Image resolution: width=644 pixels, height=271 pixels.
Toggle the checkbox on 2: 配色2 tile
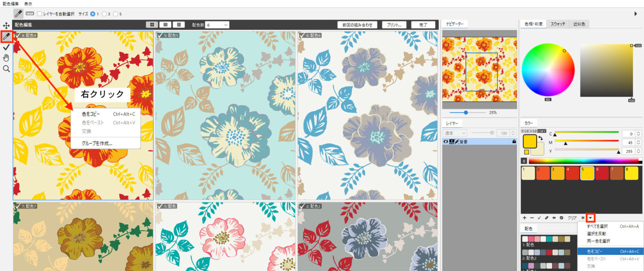point(302,206)
